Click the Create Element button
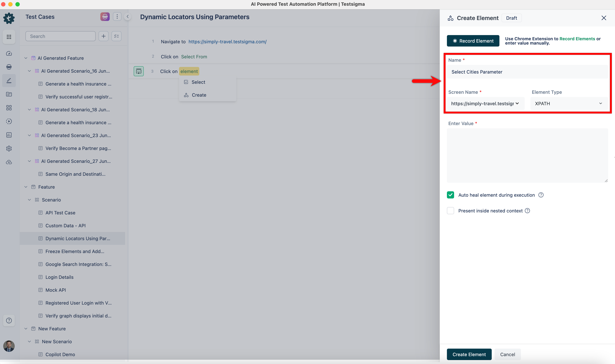 469,354
